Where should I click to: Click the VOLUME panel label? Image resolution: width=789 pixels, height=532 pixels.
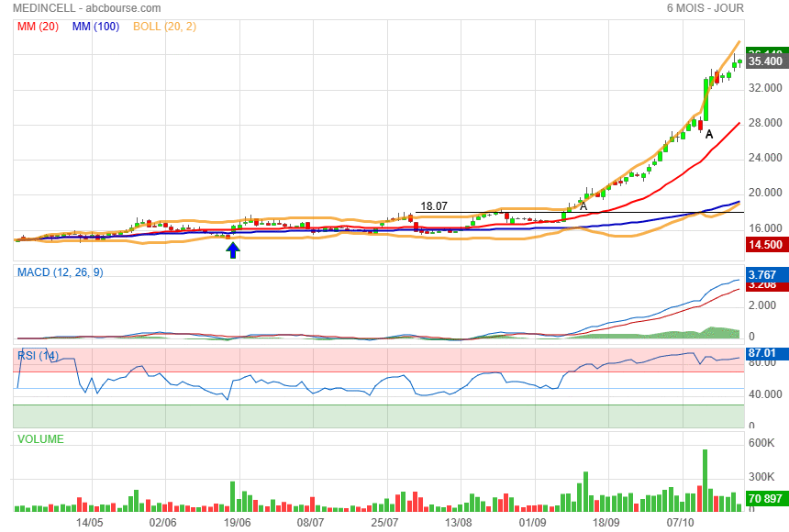point(41,439)
